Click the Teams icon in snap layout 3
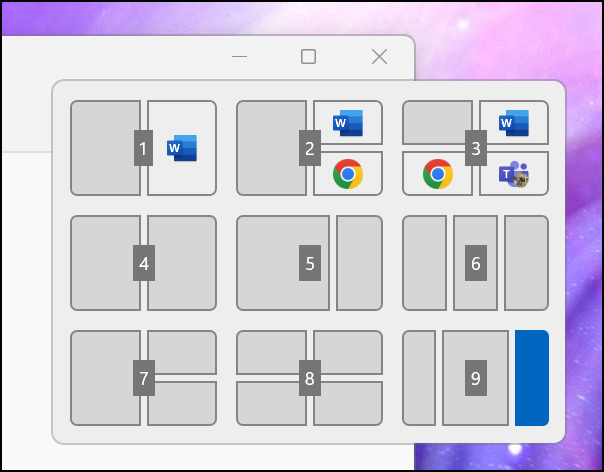The image size is (604, 472). click(514, 174)
